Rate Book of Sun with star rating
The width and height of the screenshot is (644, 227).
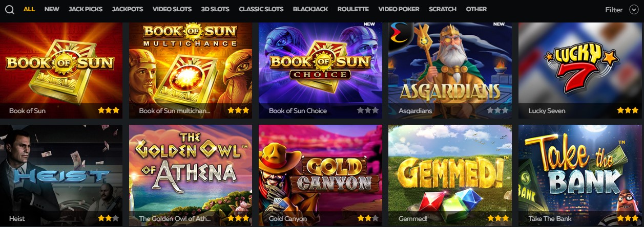[109, 110]
